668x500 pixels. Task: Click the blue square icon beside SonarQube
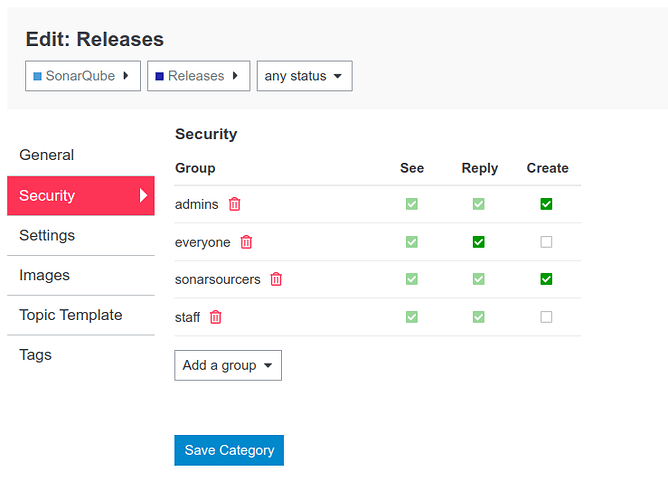tap(37, 76)
